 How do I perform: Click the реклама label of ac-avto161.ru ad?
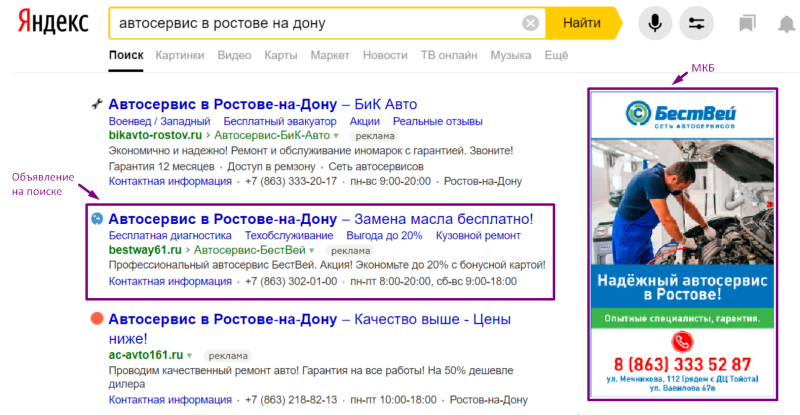coord(228,356)
